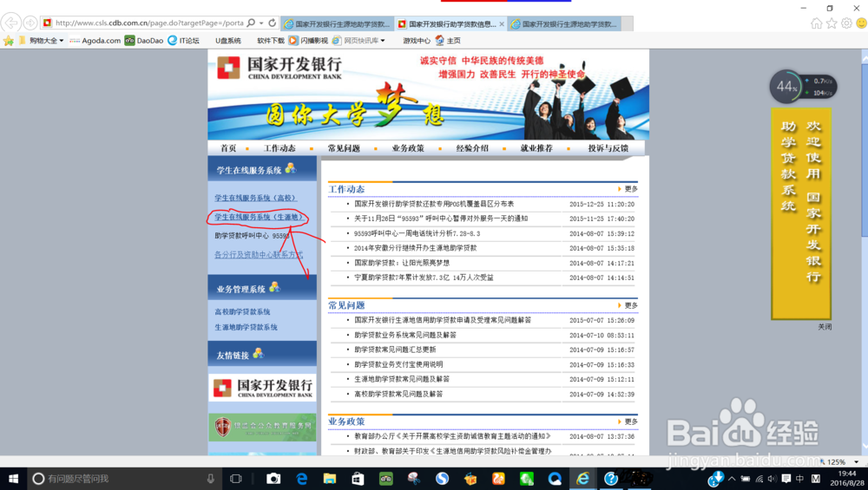Open 助学贷款业务支付宝使用说明 article
The image size is (868, 490).
398,364
